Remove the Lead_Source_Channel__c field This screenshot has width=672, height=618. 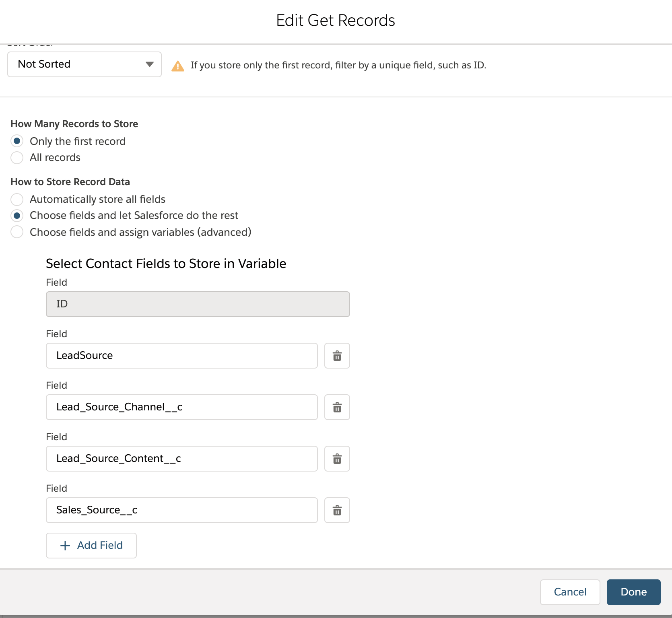[x=337, y=407]
